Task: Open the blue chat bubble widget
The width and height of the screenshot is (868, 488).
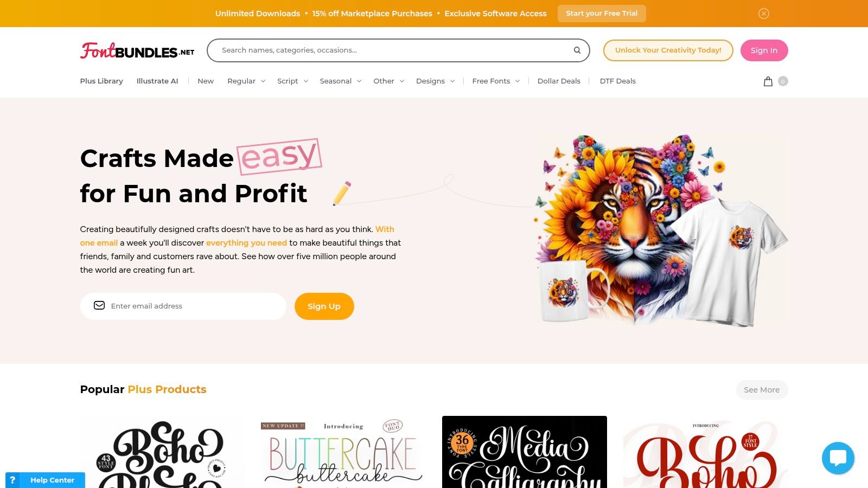Action: 838,458
